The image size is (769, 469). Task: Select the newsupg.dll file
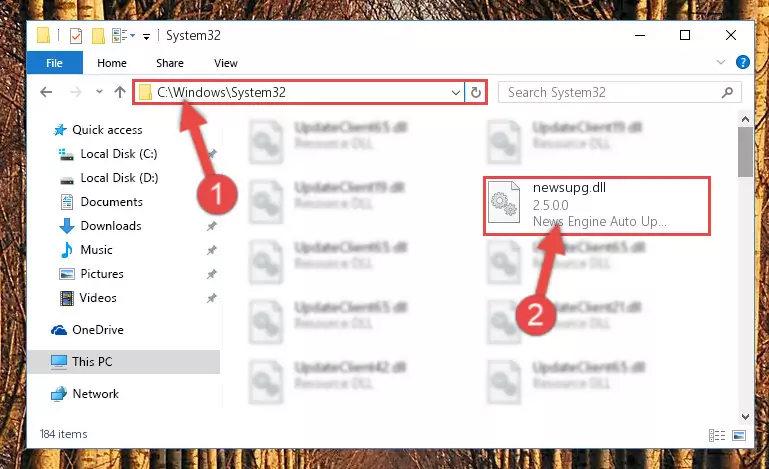pos(597,206)
